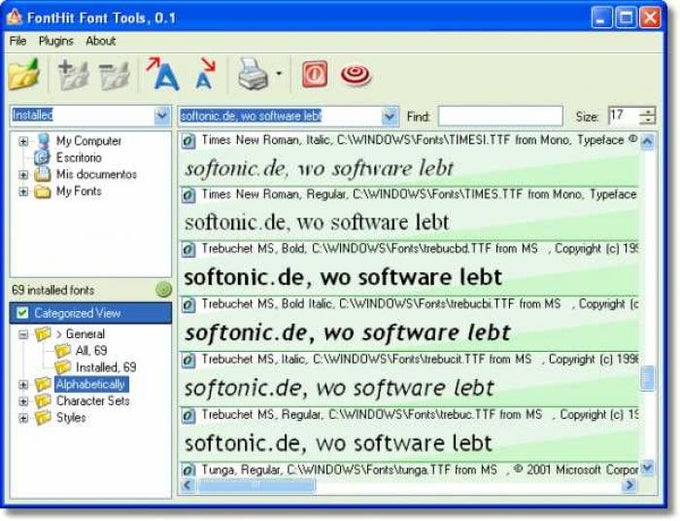Screen dimensions: 680x521
Task: Select Escritorio in the folder tree
Action: [x=78, y=157]
